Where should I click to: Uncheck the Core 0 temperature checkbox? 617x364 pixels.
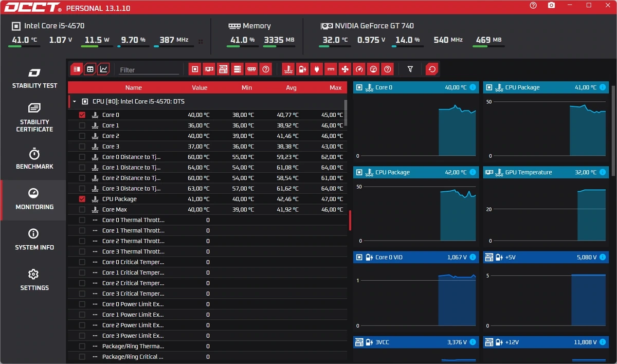click(x=82, y=115)
